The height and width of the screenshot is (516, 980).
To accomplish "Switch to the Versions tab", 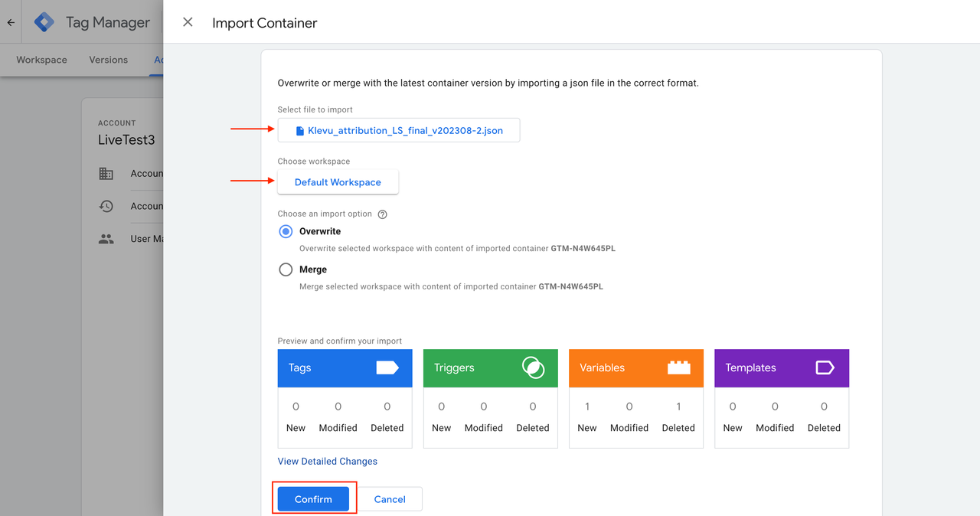I will (x=108, y=60).
